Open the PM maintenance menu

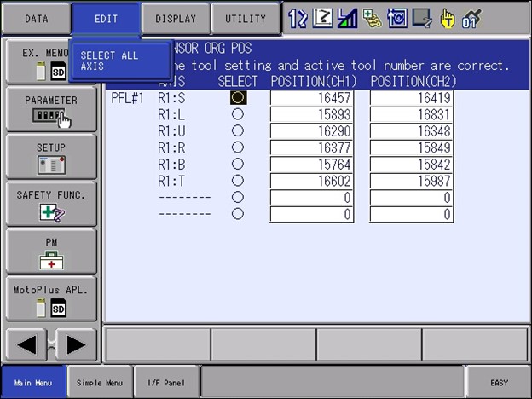coord(51,252)
